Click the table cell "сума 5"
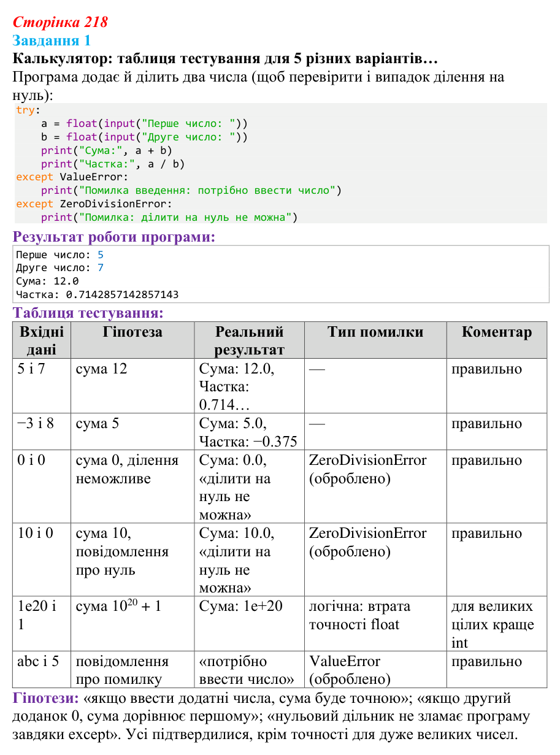 (132, 431)
